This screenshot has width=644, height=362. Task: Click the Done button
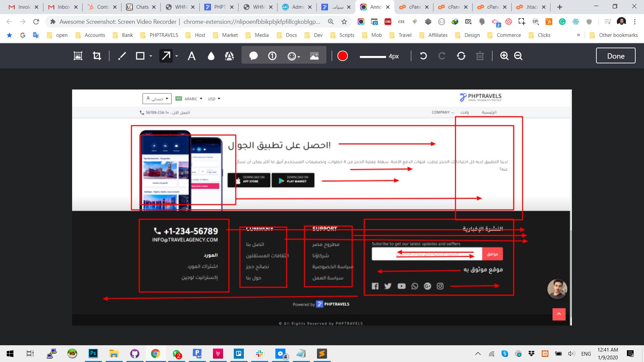[615, 56]
